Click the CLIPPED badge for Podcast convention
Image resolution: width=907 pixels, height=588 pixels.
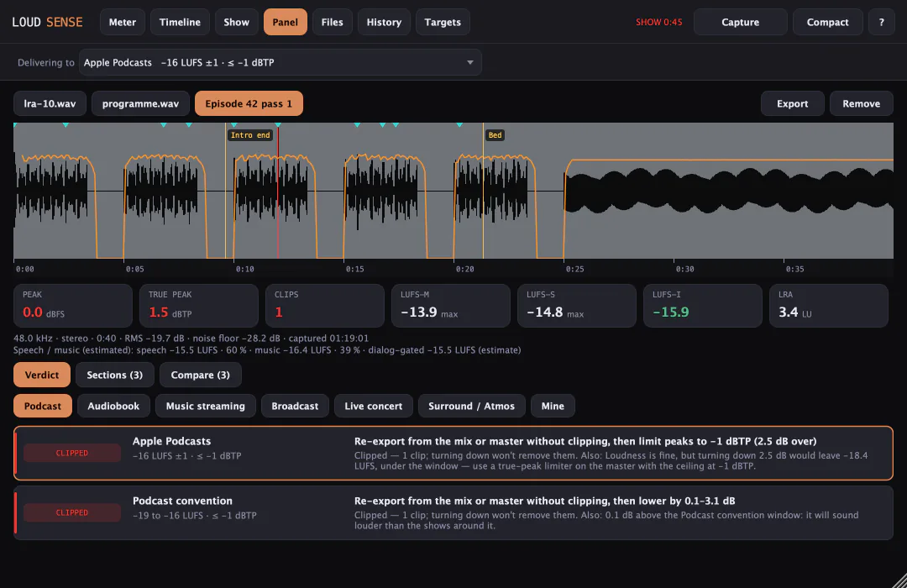(x=72, y=512)
